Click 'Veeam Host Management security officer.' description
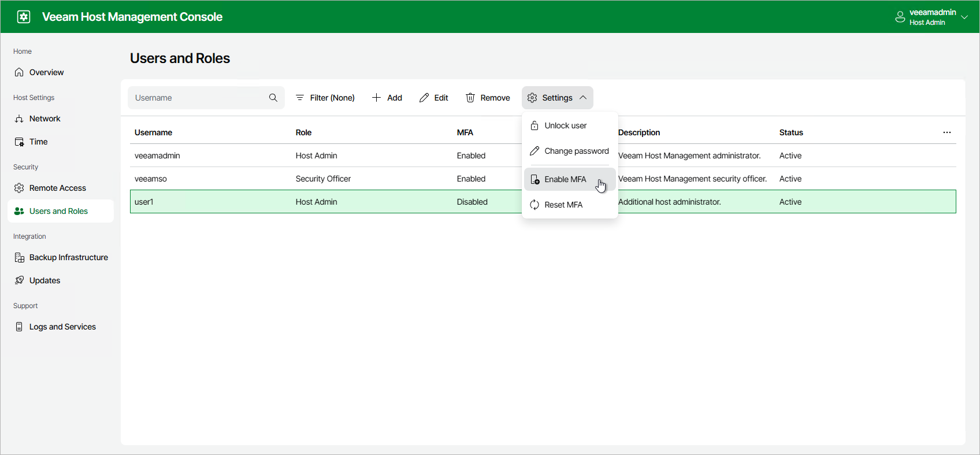 click(x=692, y=179)
